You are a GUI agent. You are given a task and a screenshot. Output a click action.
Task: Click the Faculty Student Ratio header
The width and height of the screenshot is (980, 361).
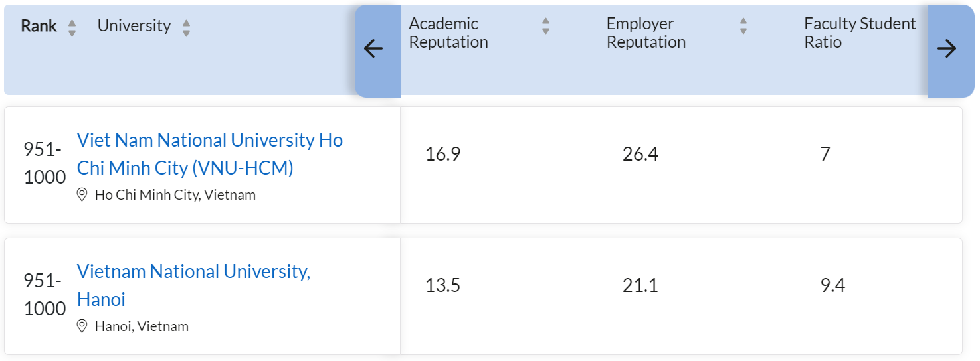click(x=860, y=33)
